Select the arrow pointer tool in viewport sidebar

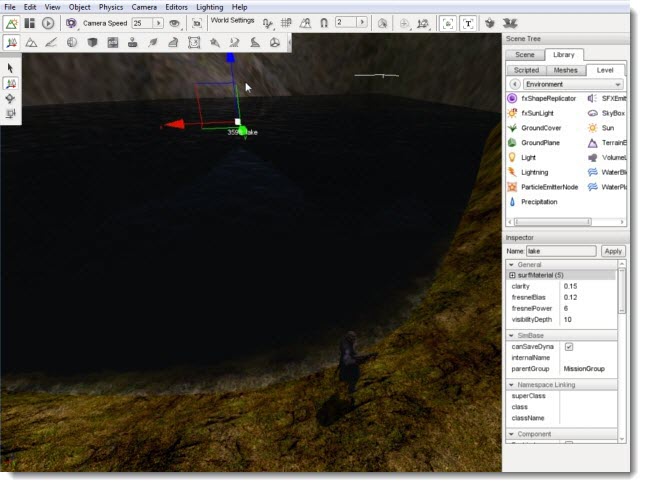pyautogui.click(x=10, y=68)
